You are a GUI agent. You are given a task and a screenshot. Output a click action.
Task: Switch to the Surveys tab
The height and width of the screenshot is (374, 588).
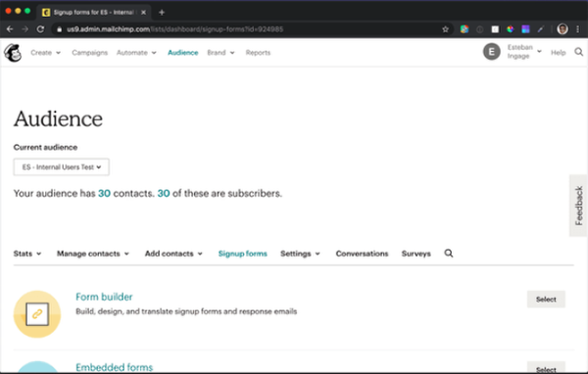tap(416, 254)
